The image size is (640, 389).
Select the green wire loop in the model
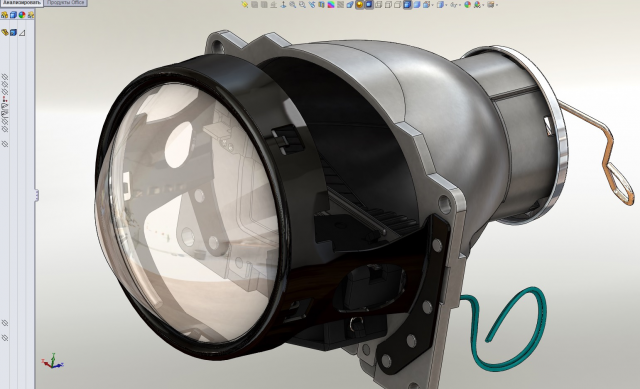click(505, 329)
